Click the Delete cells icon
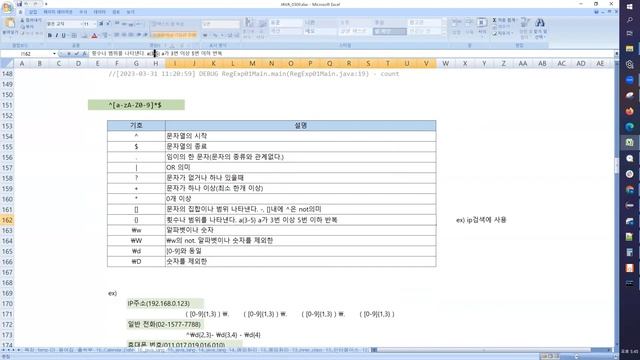 (469, 24)
